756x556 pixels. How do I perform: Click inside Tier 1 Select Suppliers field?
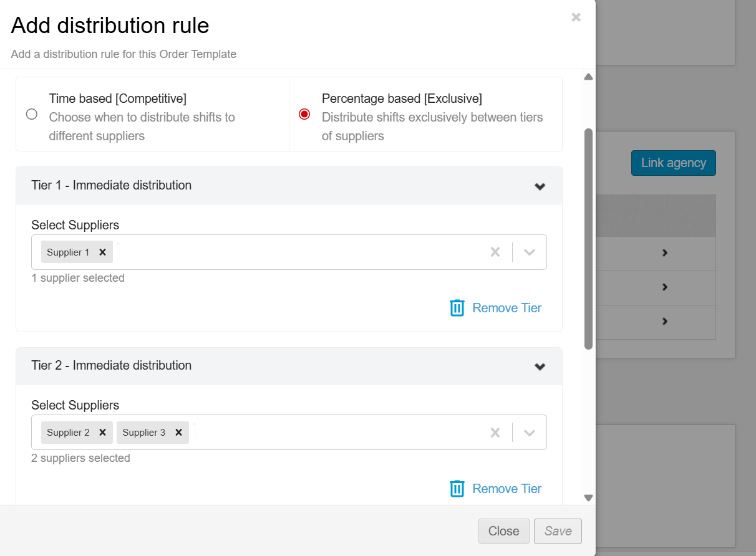pos(299,252)
